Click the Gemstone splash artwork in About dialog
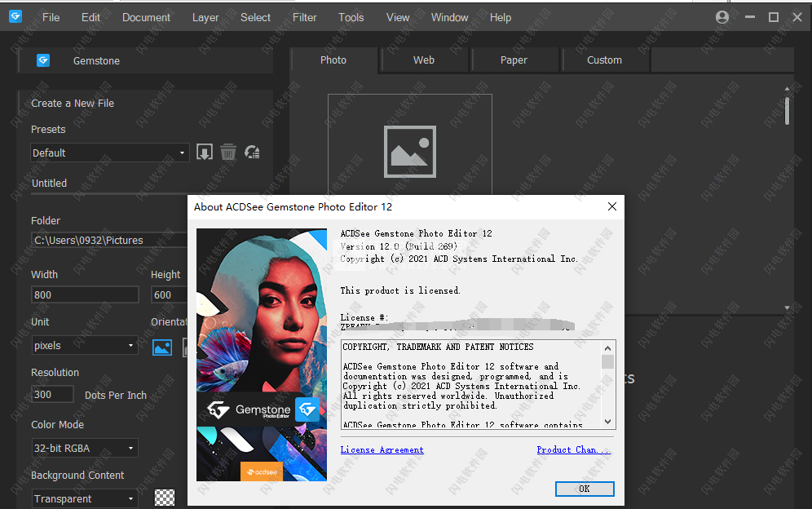The height and width of the screenshot is (509, 812). pos(262,355)
